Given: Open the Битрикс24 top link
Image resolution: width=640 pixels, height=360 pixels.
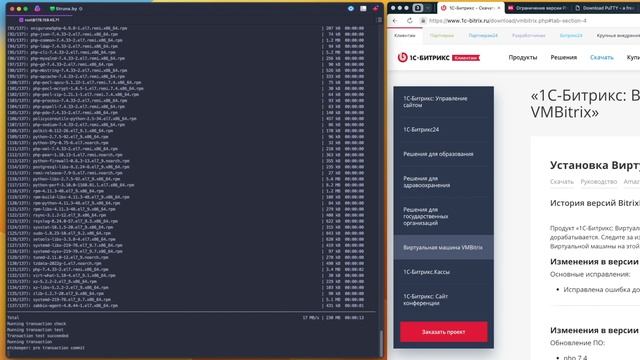Looking at the screenshot, I should click(571, 36).
